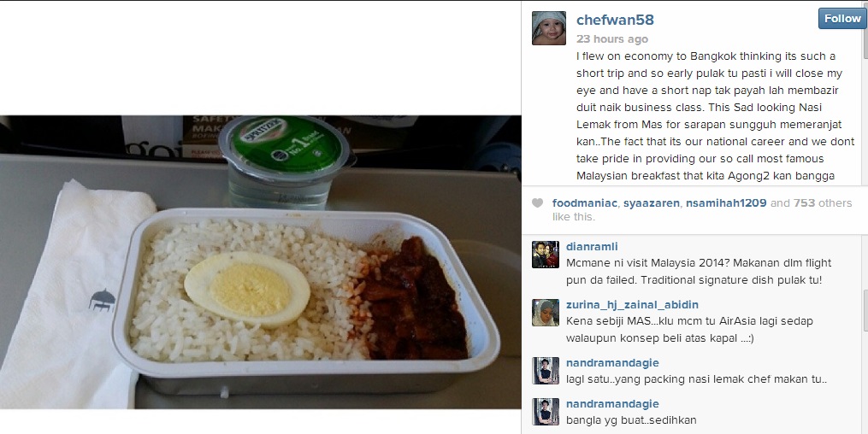The image size is (868, 434).
Task: Click zurina_hj_zainal_abidin's avatar picture
Action: pyautogui.click(x=546, y=313)
